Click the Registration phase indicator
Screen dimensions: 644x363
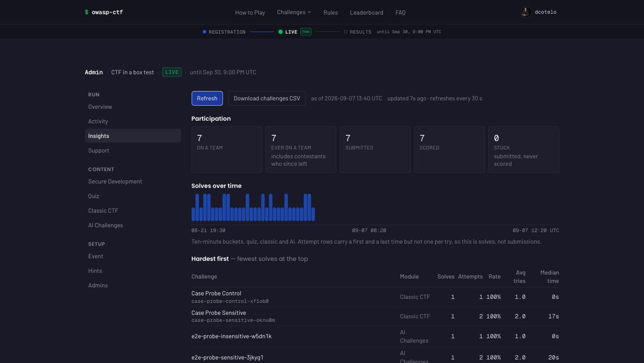224,32
